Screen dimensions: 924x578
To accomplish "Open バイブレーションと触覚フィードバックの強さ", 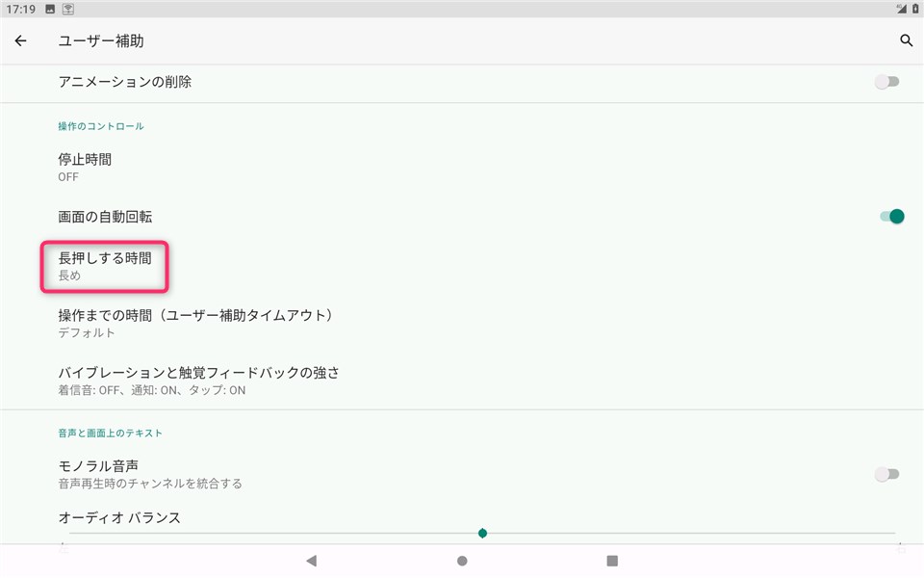I will (x=462, y=381).
